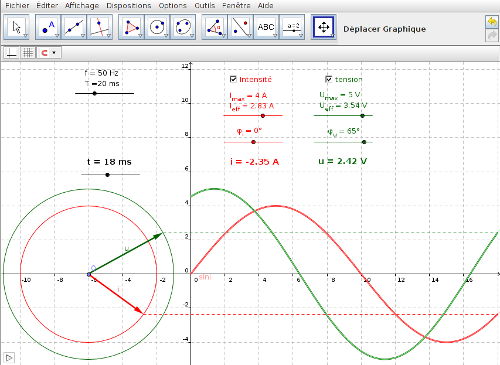
Task: Click the green U vector arrowhead
Action: 158,236
